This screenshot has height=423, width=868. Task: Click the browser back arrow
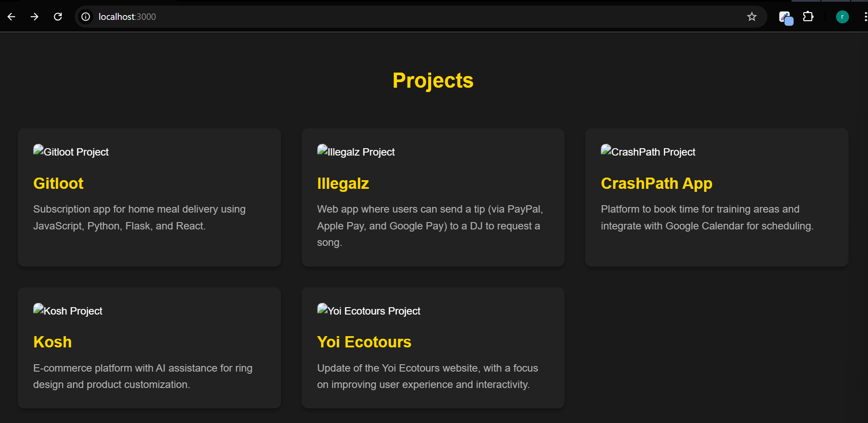[x=11, y=16]
